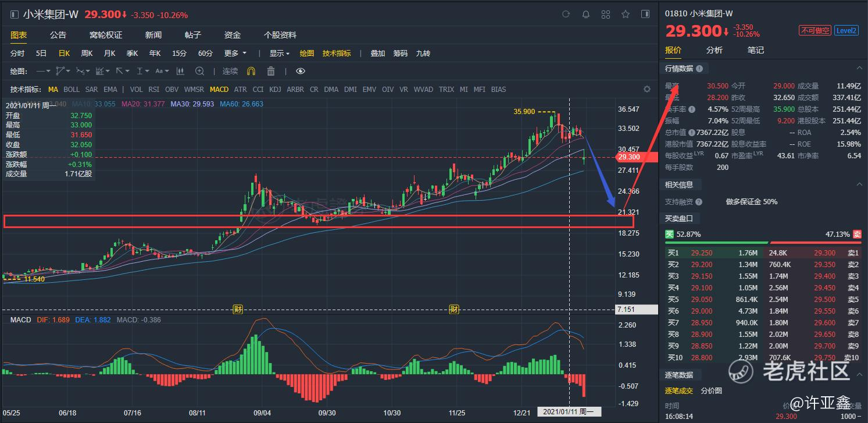
Task: Toggle the MA indicator
Action: 53,90
